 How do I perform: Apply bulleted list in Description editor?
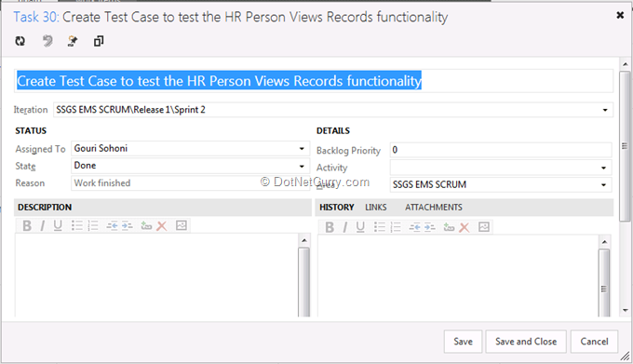(x=76, y=225)
